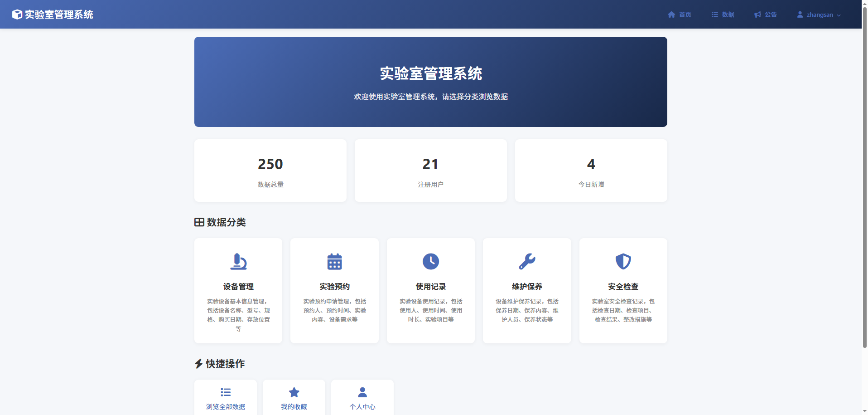The width and height of the screenshot is (868, 415).
Task: Click the person icon above 个人中心
Action: (x=362, y=392)
